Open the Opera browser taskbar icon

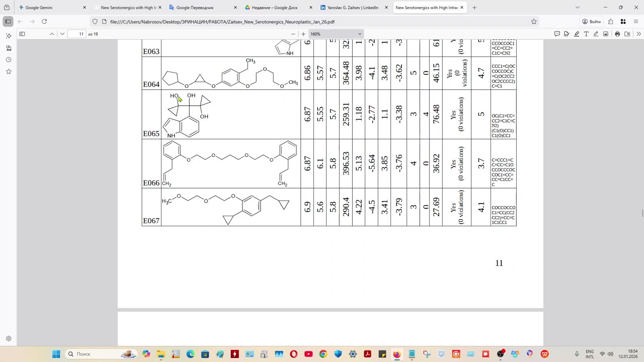pyautogui.click(x=294, y=354)
